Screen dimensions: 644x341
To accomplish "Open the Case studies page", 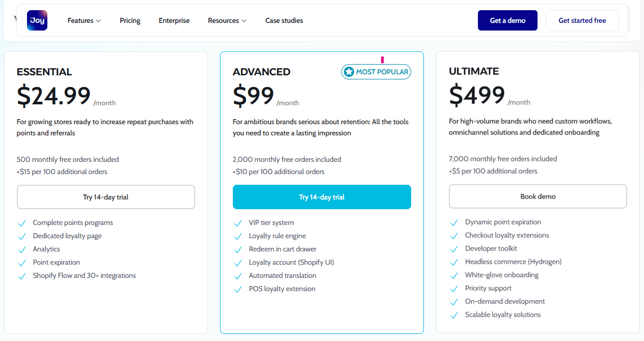I will tap(284, 20).
